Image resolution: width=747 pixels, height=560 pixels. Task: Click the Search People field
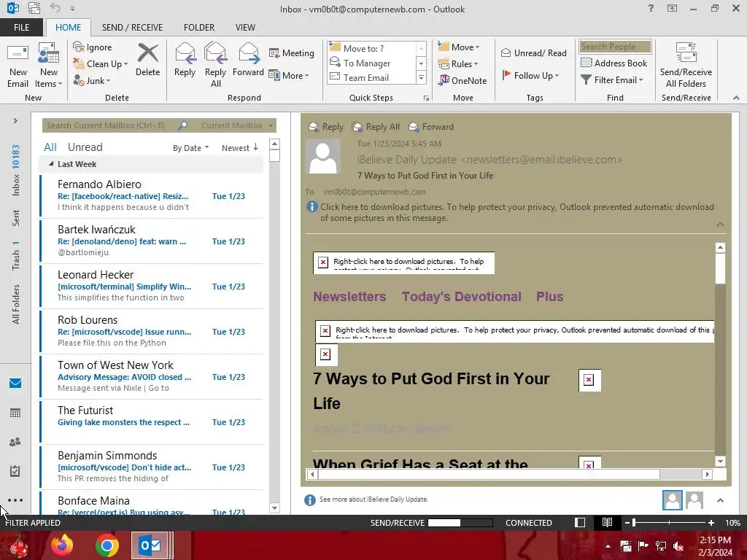(x=614, y=46)
